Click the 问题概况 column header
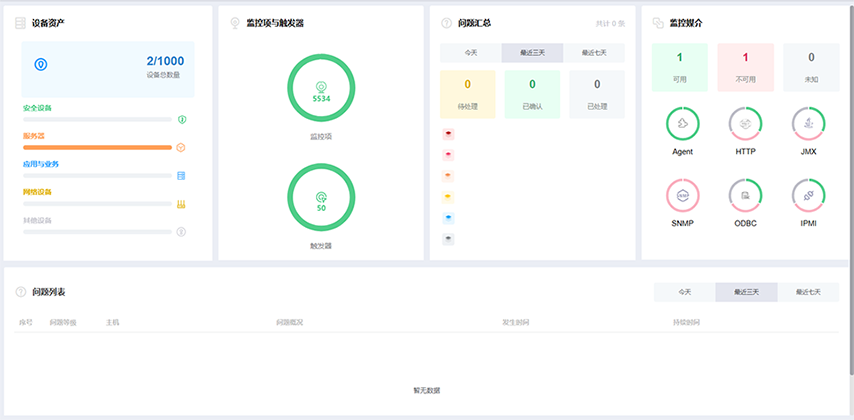This screenshot has width=854, height=420. tap(289, 322)
